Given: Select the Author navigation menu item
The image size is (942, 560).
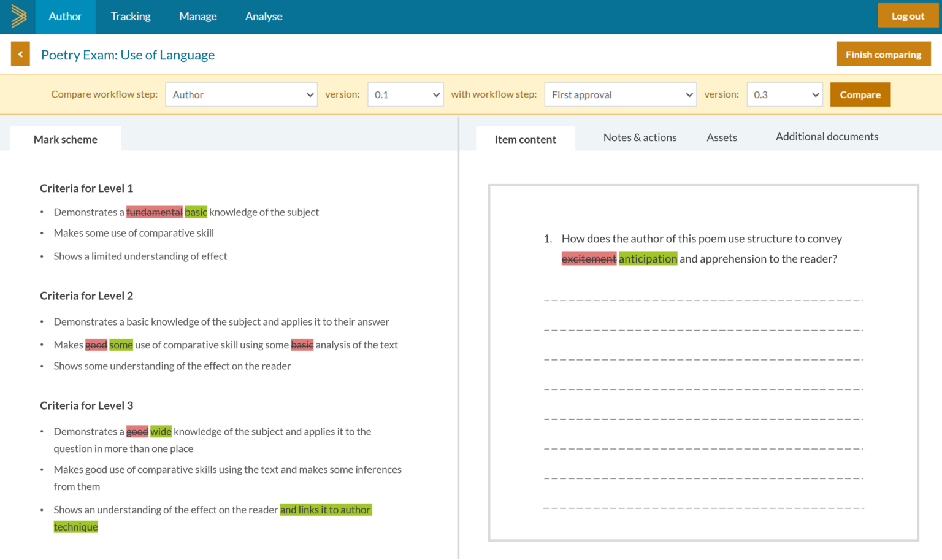Looking at the screenshot, I should [x=65, y=17].
